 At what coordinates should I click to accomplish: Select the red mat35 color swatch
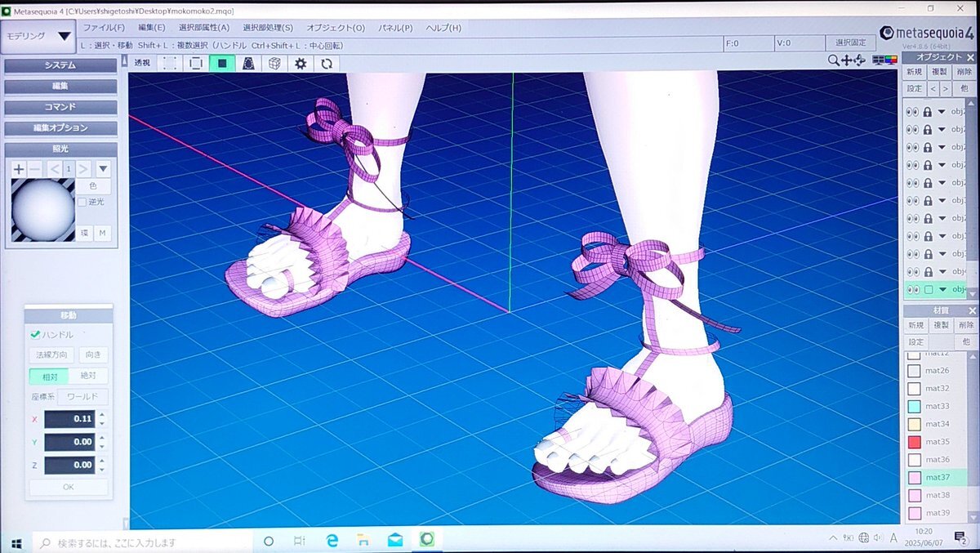pos(914,442)
